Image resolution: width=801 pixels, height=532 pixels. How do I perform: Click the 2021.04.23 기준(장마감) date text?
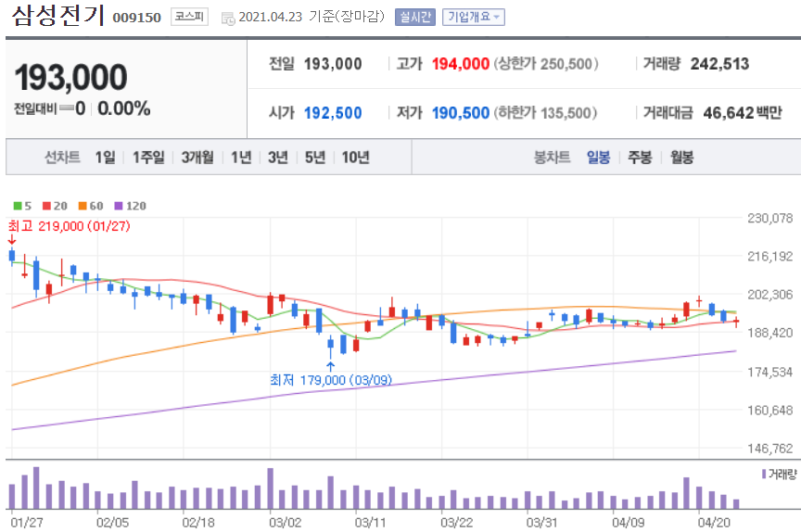(x=311, y=17)
